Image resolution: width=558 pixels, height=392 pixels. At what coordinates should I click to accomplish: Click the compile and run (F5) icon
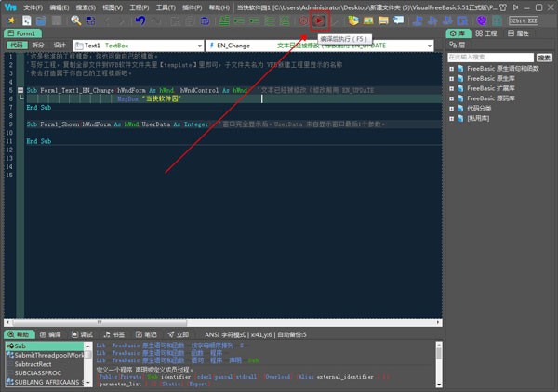[318, 20]
